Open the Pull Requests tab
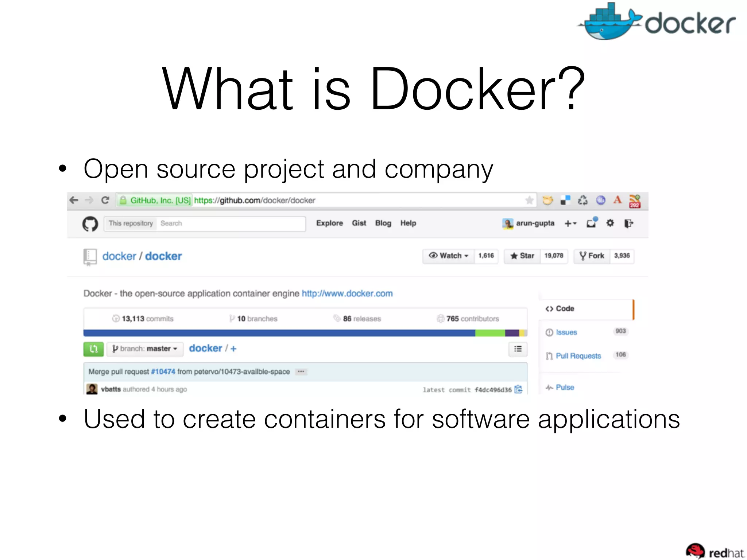 point(578,356)
